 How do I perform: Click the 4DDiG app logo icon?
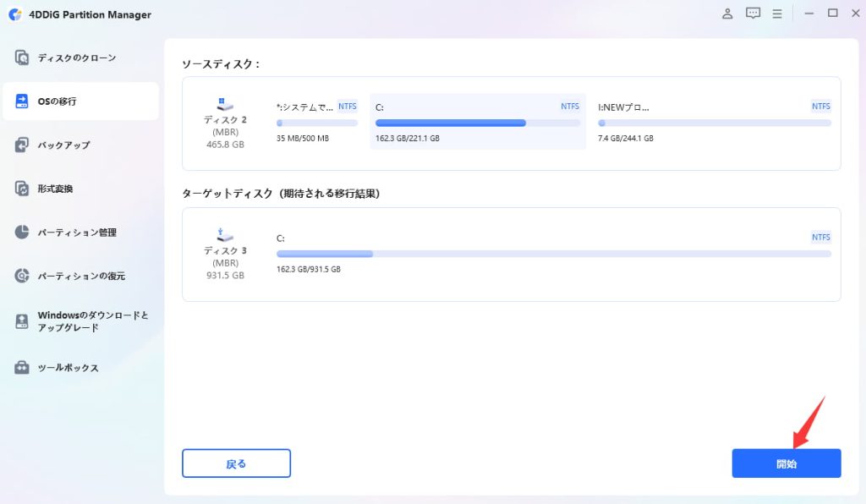15,14
